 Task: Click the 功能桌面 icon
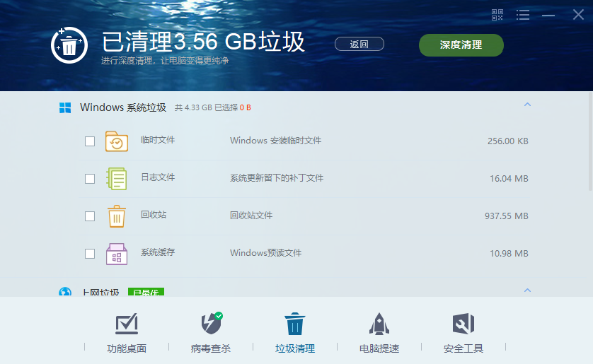pos(127,324)
